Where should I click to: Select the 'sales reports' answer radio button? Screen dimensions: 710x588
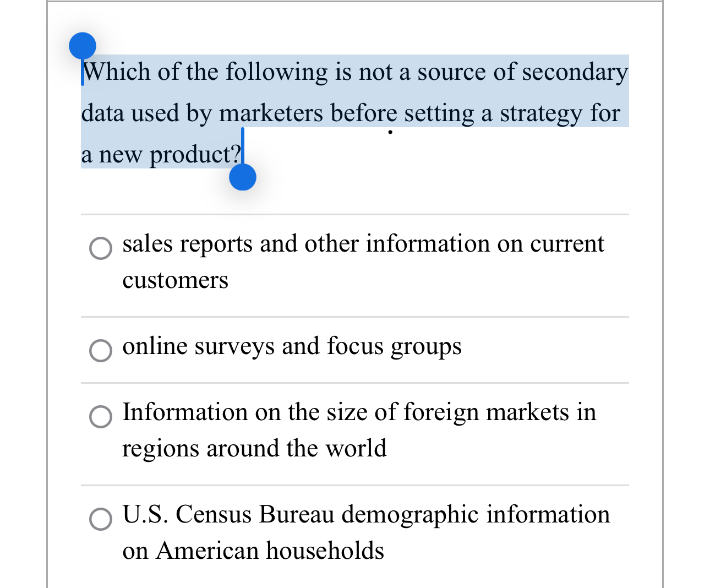coord(100,249)
